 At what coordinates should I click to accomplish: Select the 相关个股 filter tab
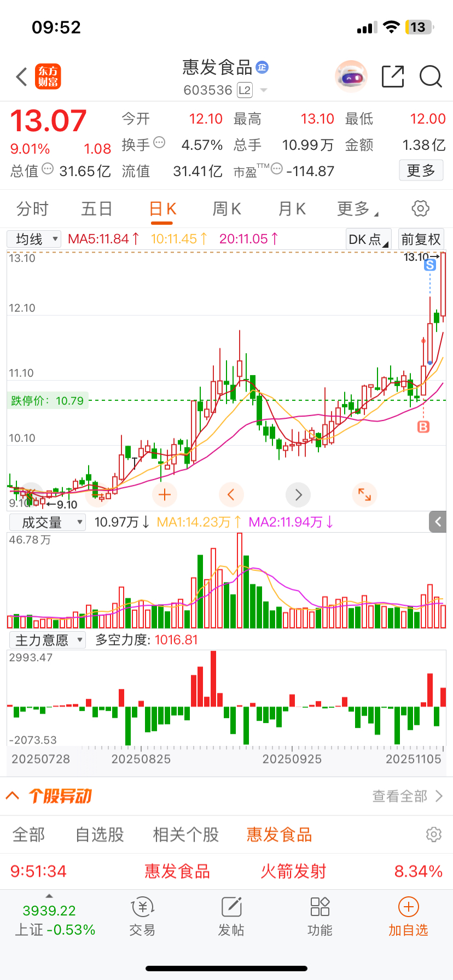[186, 835]
